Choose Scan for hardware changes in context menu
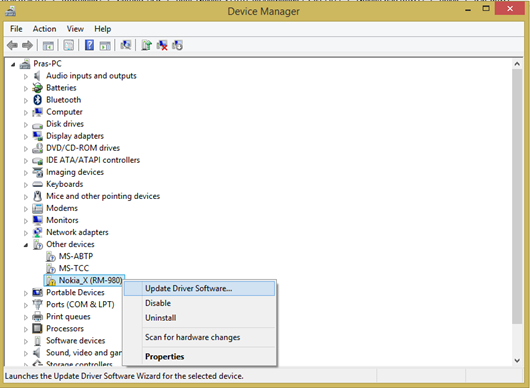Screen dimensions: 530x388 point(199,337)
